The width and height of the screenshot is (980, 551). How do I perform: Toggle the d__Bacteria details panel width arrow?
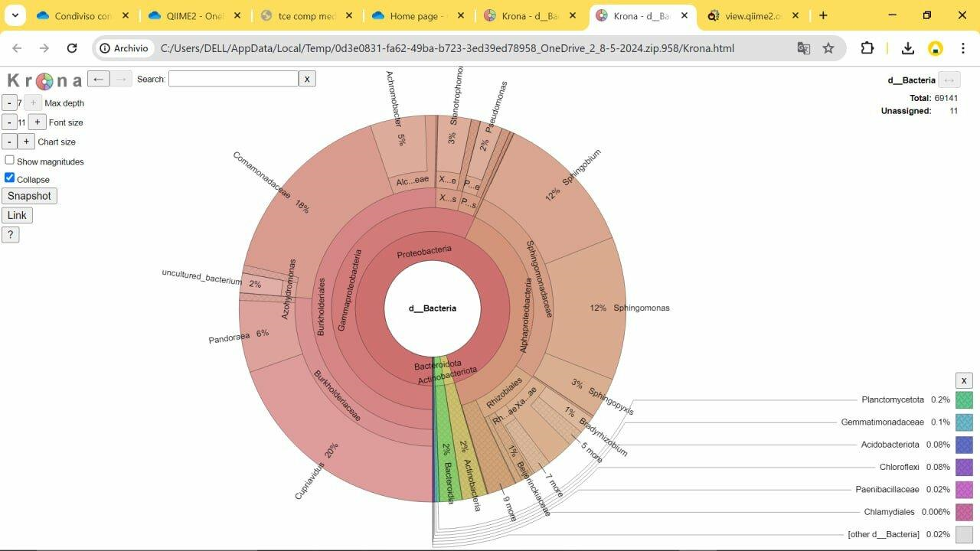tap(949, 80)
